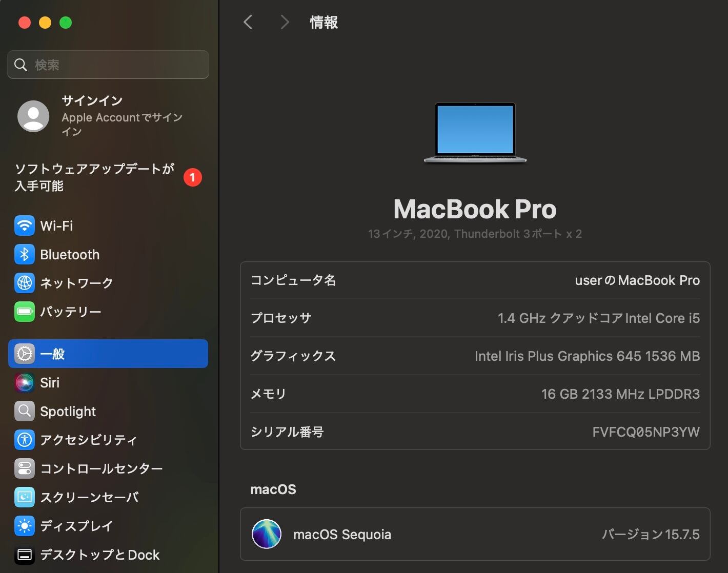Image resolution: width=728 pixels, height=573 pixels.
Task: Select Spotlight label in the sidebar
Action: point(68,411)
